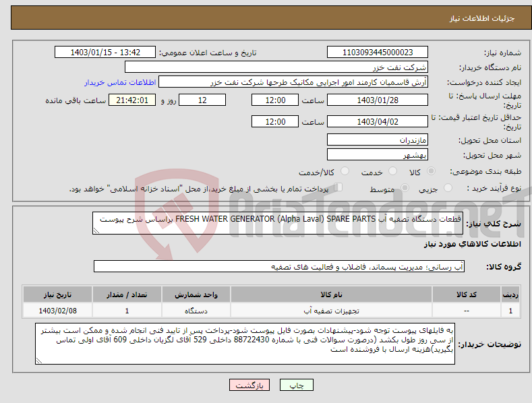Click the شهر محل تحویل label

(x=492, y=156)
